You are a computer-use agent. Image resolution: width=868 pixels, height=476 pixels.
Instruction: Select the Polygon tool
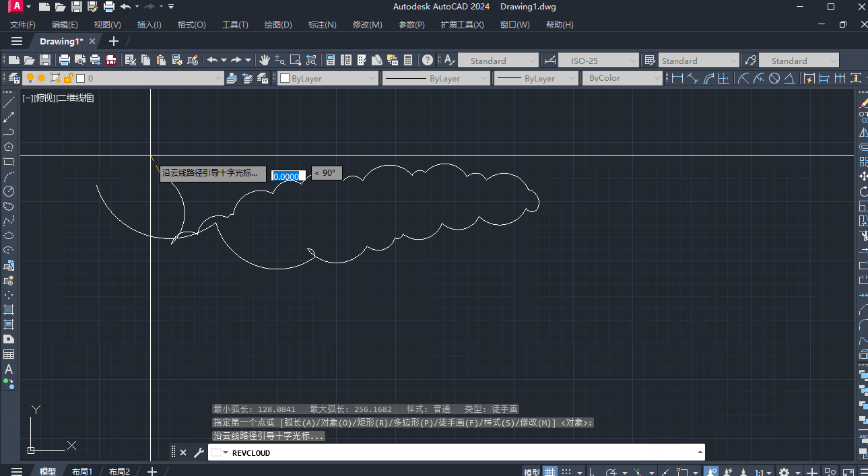pyautogui.click(x=9, y=147)
